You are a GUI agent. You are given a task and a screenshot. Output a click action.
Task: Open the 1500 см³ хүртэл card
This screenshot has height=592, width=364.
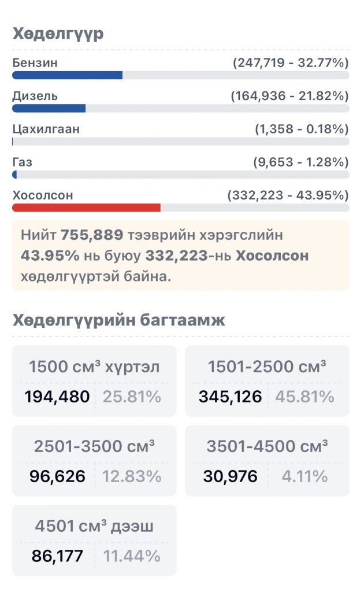tap(94, 381)
